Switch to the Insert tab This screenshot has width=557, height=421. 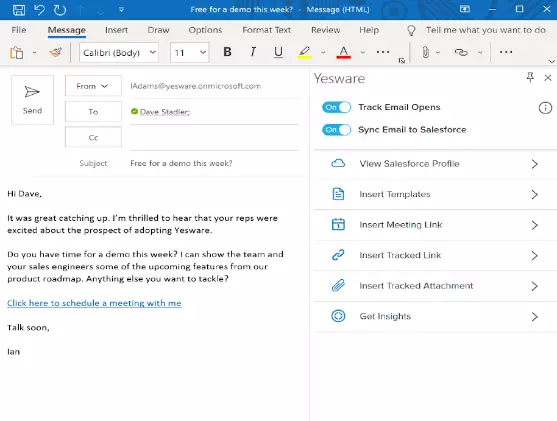point(117,30)
